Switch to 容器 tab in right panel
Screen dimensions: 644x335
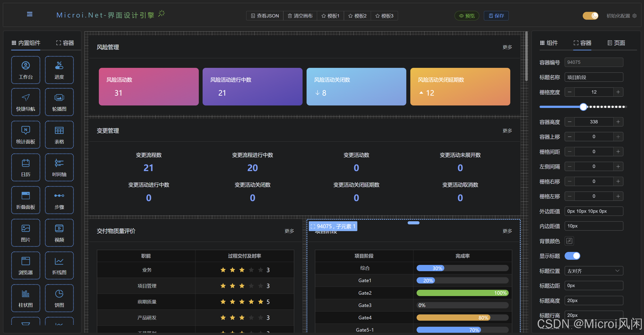click(582, 43)
